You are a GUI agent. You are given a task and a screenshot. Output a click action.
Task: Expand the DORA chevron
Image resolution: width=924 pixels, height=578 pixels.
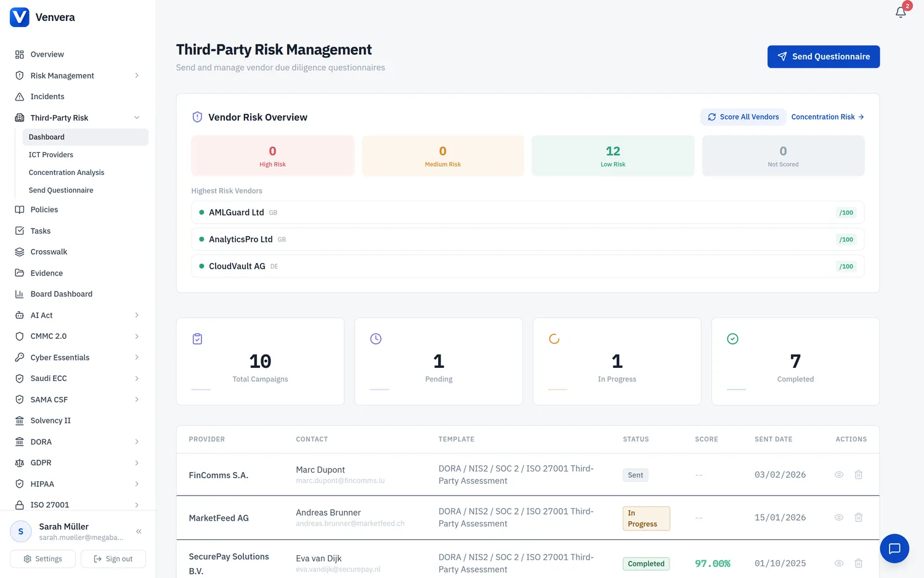tap(137, 442)
